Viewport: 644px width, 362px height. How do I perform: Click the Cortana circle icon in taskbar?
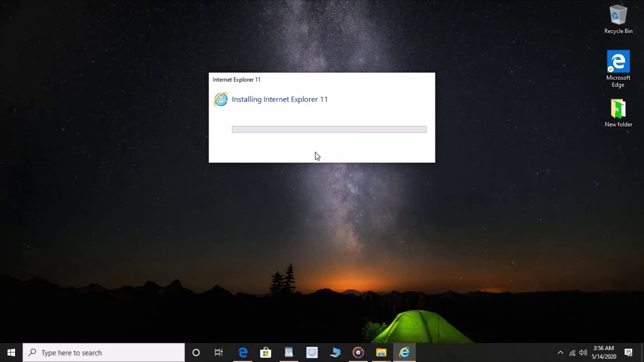[196, 352]
